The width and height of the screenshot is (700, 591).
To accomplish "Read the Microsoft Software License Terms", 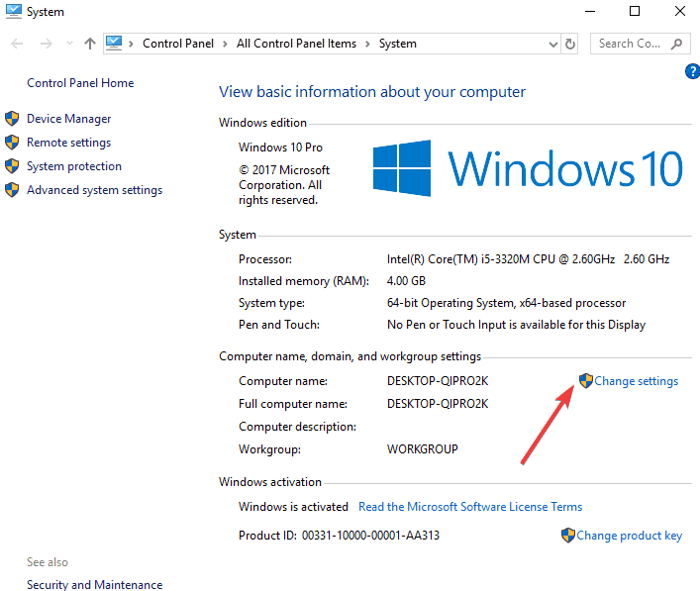I will [x=470, y=507].
